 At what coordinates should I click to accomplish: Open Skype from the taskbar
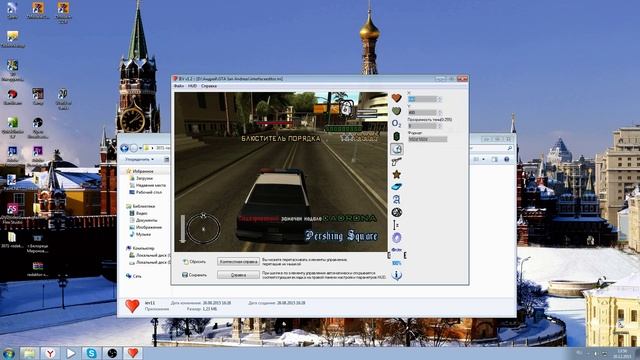pyautogui.click(x=91, y=353)
